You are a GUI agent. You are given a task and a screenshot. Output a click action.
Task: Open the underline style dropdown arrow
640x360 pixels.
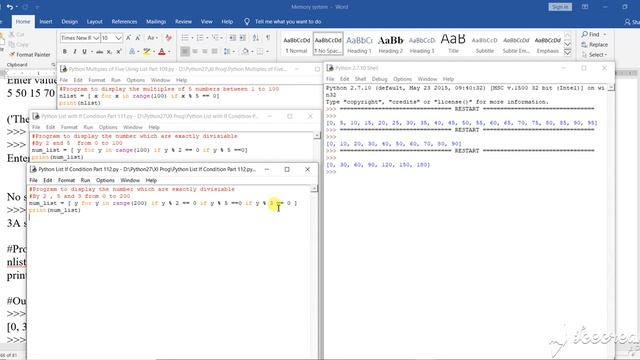91,52
